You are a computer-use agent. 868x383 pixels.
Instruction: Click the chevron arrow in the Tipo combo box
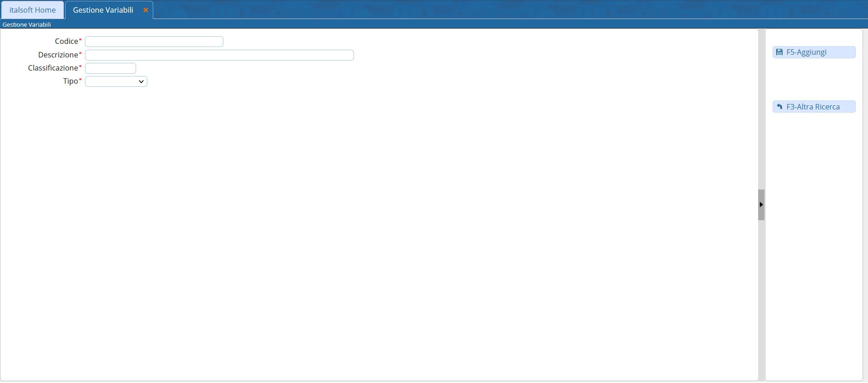pyautogui.click(x=141, y=81)
